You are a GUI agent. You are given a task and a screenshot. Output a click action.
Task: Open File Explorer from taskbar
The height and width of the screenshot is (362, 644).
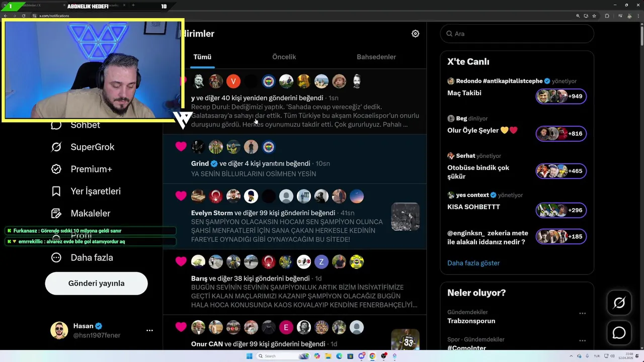[328, 356]
